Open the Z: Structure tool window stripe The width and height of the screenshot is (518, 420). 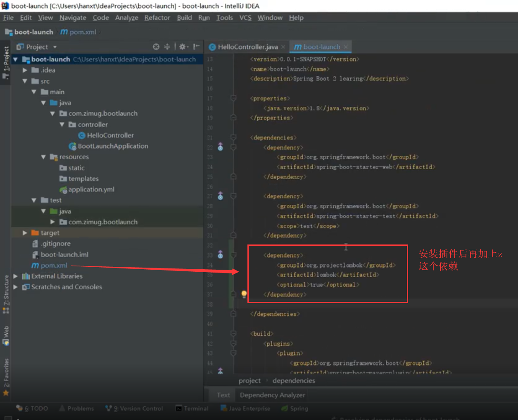pos(6,294)
